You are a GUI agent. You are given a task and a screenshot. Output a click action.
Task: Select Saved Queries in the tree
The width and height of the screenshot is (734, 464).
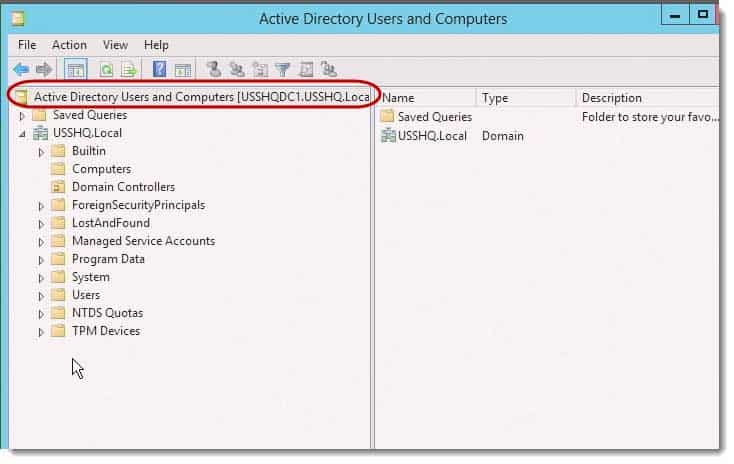coord(90,115)
